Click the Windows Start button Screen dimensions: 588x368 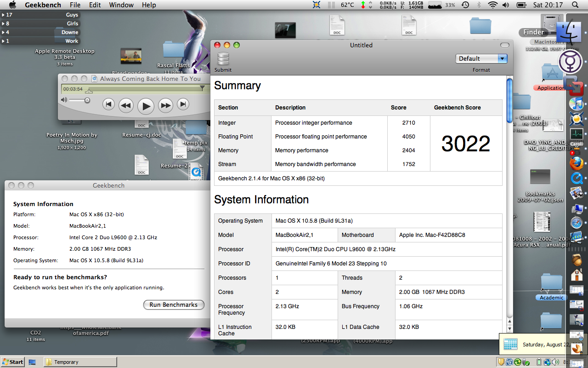[x=12, y=362]
